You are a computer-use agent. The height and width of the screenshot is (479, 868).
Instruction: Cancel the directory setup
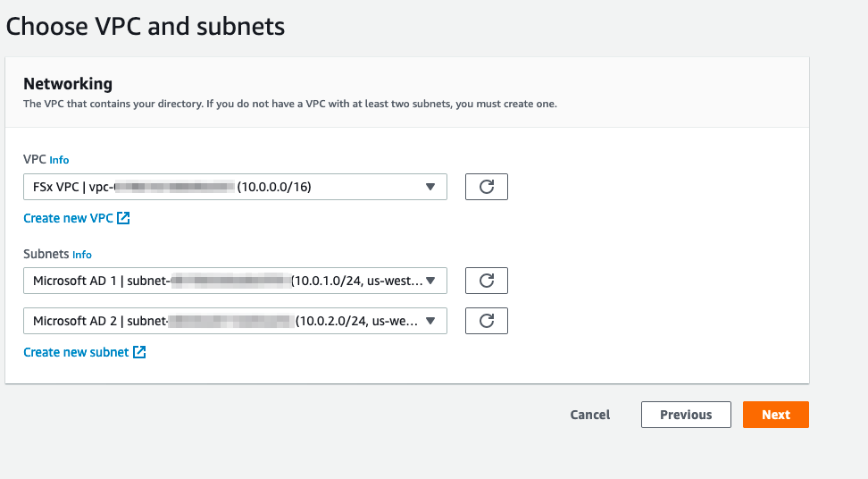coord(590,415)
